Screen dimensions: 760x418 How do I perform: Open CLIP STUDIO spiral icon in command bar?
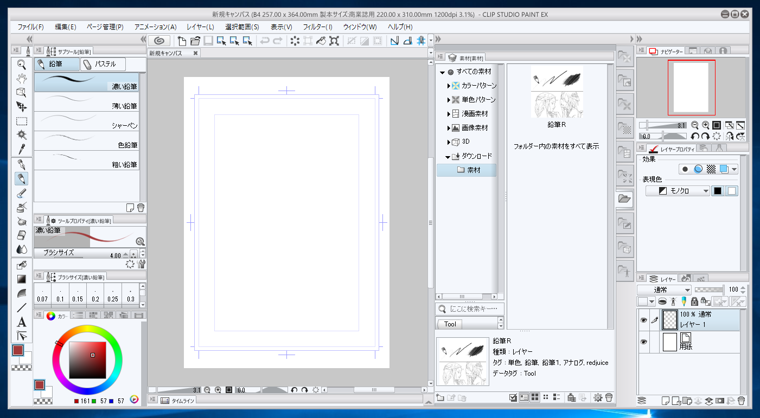coord(159,41)
